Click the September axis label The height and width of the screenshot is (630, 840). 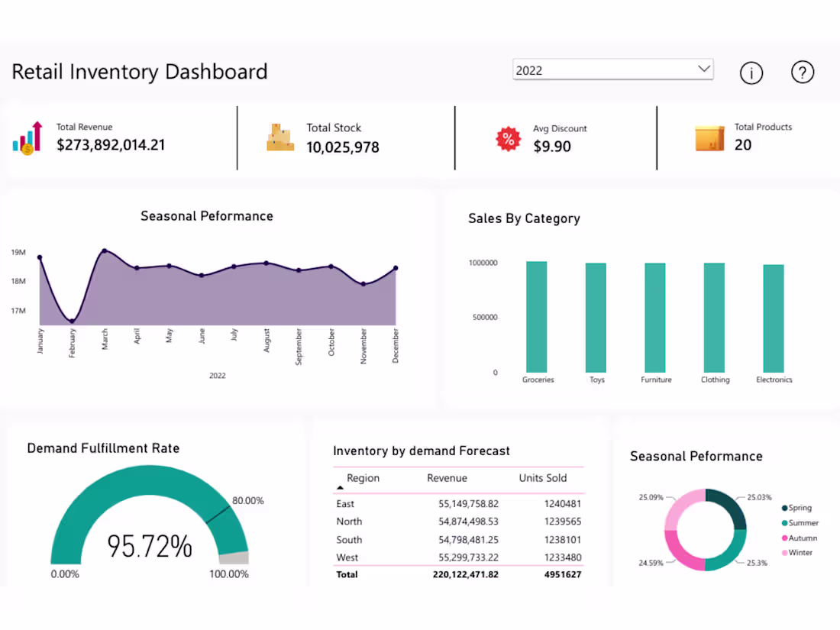tap(299, 347)
